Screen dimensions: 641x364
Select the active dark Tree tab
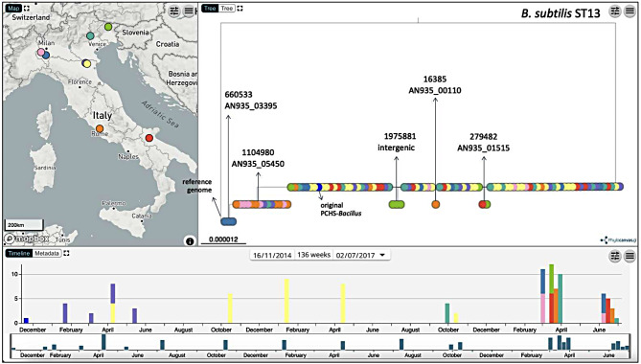pyautogui.click(x=210, y=9)
